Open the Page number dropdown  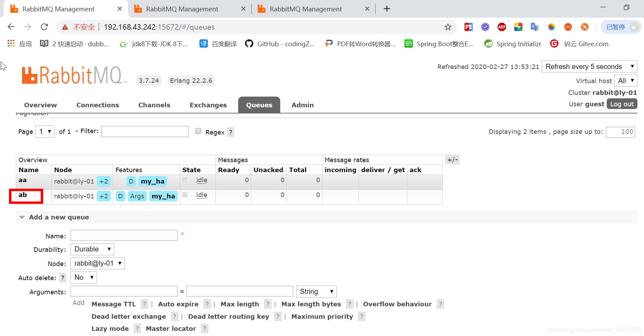point(45,131)
